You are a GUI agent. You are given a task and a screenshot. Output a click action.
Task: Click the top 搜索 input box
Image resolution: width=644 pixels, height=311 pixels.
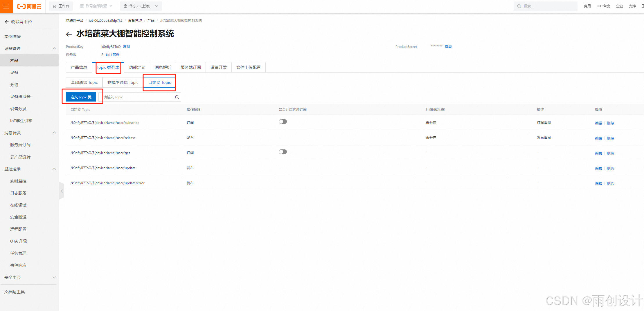[x=545, y=6]
